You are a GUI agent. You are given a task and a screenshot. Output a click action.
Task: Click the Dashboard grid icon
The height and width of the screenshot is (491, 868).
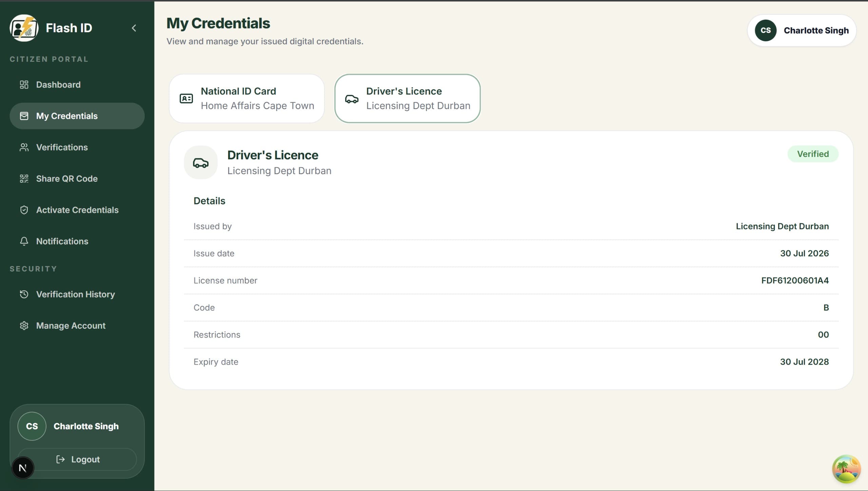point(24,85)
